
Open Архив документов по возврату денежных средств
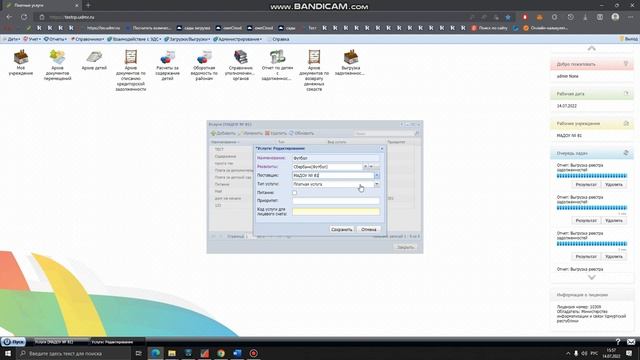click(x=313, y=70)
